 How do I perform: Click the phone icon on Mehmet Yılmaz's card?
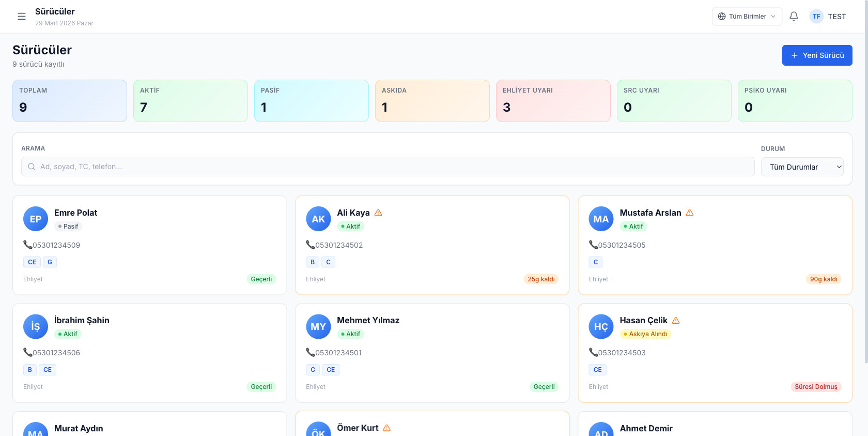pos(310,353)
